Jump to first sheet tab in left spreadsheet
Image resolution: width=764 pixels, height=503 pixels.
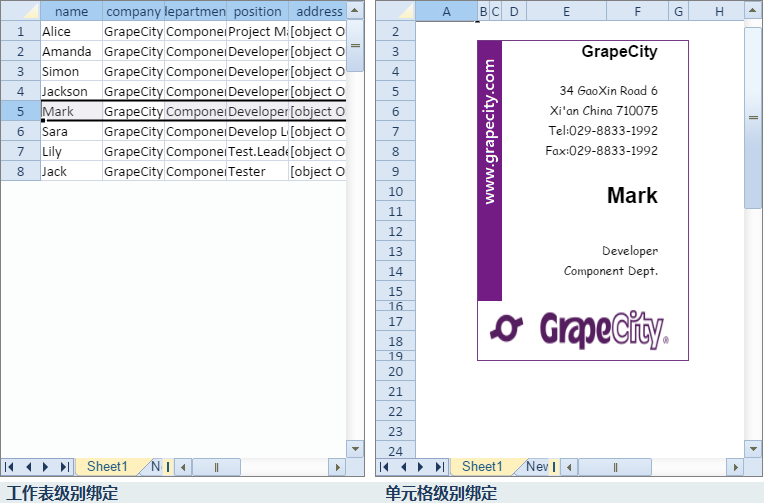pyautogui.click(x=9, y=467)
